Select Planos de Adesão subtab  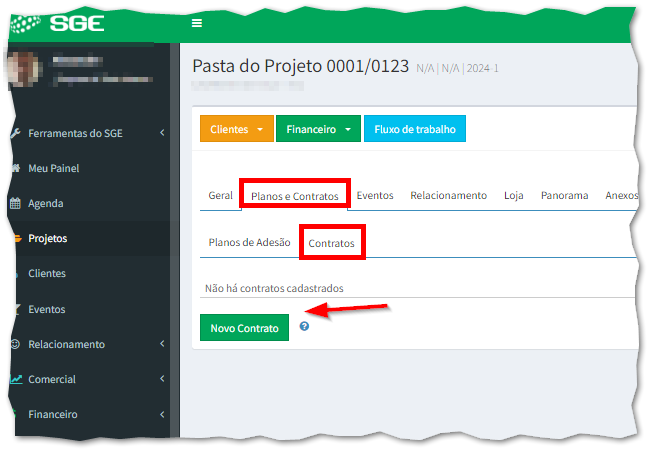click(x=249, y=242)
